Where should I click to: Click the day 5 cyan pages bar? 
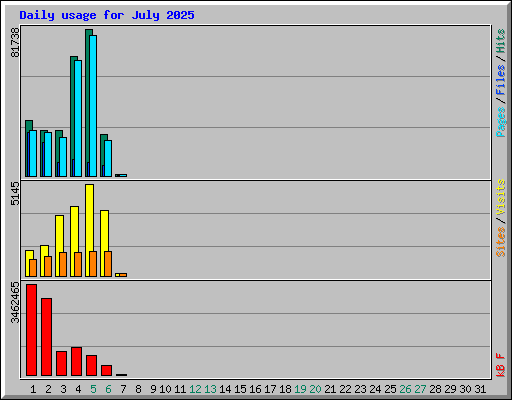pos(93,106)
